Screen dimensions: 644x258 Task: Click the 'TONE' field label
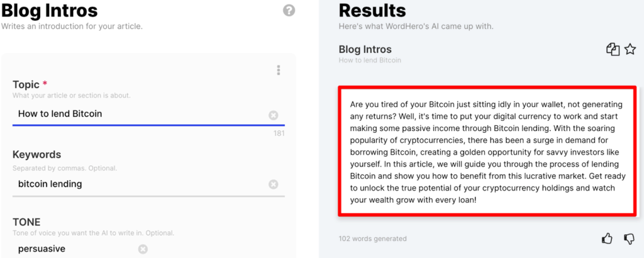tap(26, 222)
